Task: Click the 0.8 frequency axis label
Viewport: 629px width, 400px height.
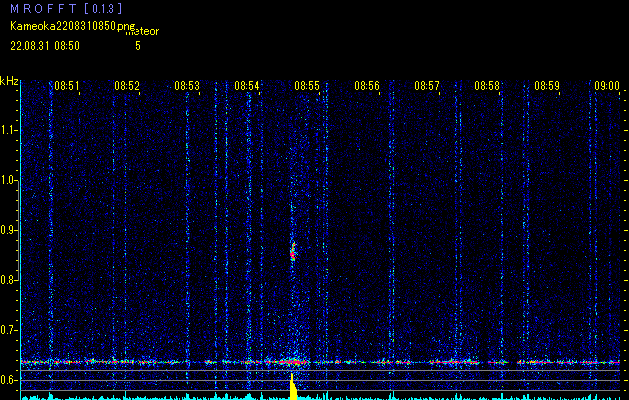Action: pyautogui.click(x=8, y=280)
